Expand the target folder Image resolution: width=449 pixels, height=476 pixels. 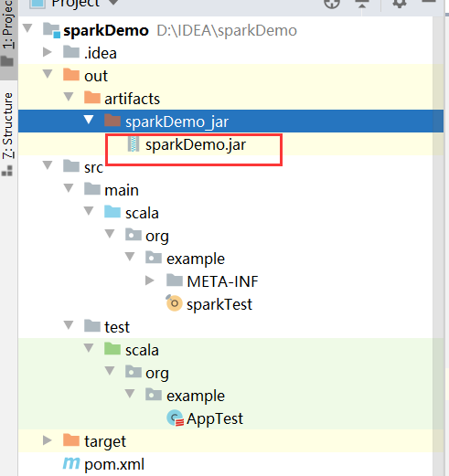[48, 440]
